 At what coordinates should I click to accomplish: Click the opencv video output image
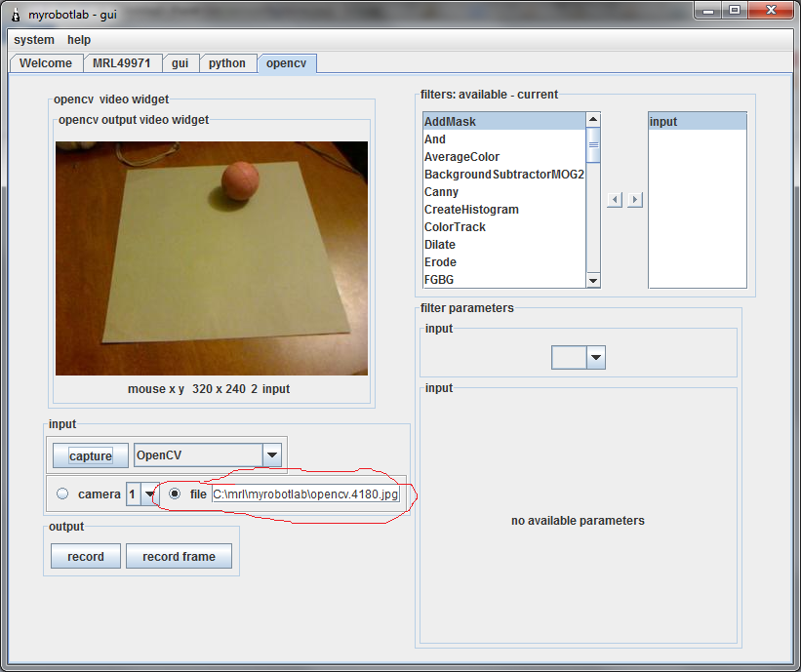[x=212, y=258]
